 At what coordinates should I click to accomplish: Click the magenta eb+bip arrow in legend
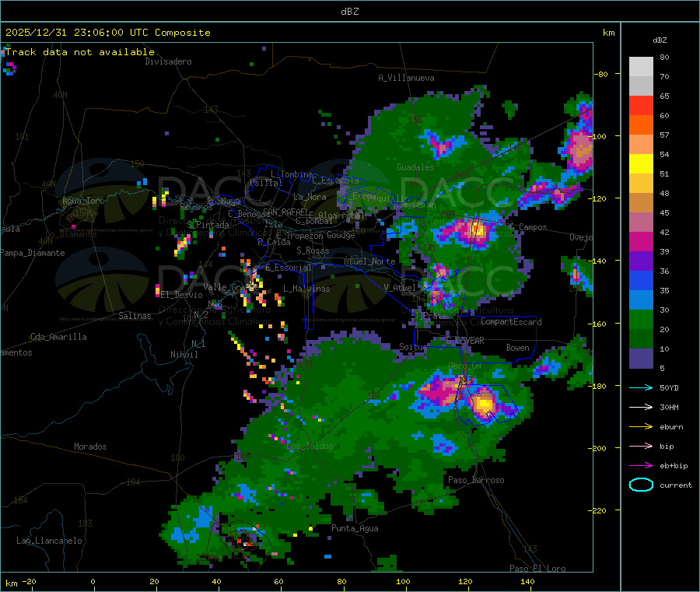pyautogui.click(x=641, y=465)
